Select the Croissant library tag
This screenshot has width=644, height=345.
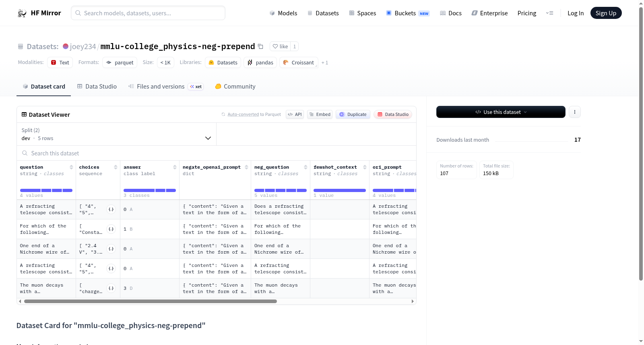299,62
